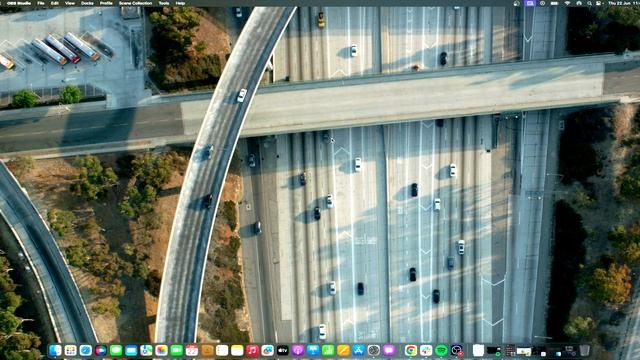The height and width of the screenshot is (360, 640).
Task: Open the File menu
Action: (x=41, y=3)
